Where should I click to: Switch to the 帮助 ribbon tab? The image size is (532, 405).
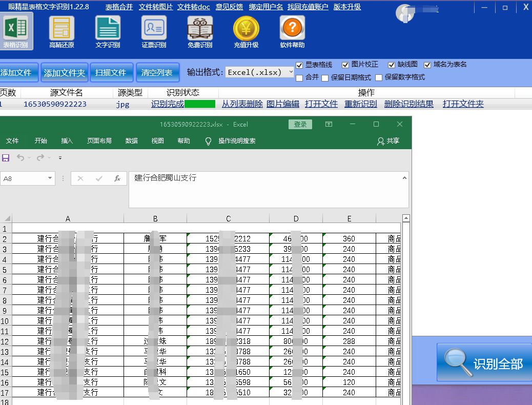[x=183, y=141]
